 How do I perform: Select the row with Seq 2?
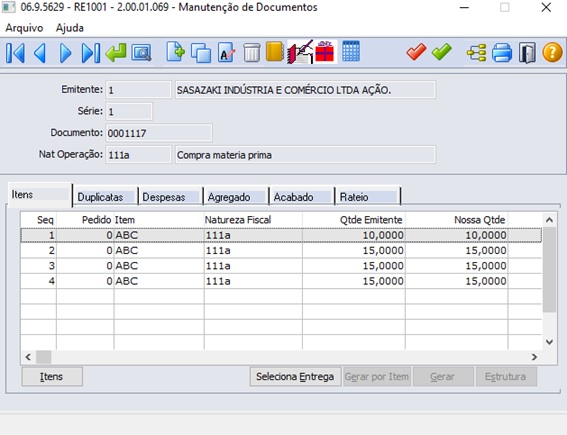tap(281, 251)
